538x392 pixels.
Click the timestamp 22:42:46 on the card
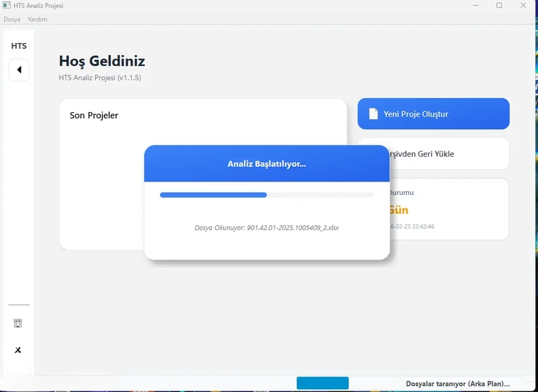click(x=427, y=227)
